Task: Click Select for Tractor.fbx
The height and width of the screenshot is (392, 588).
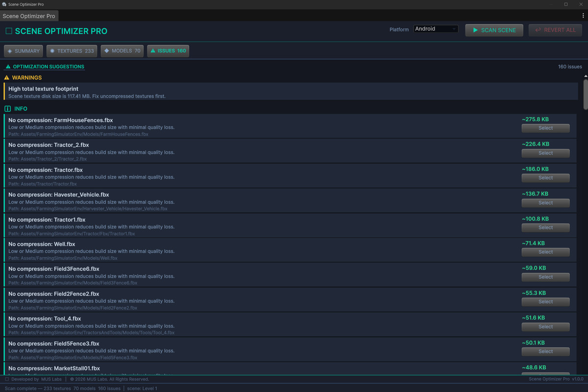Action: coord(545,178)
